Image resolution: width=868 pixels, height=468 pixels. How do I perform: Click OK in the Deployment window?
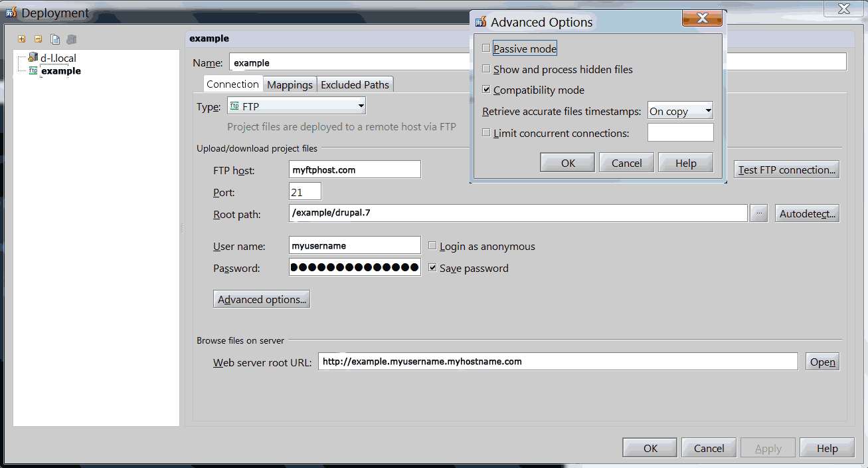(x=650, y=448)
